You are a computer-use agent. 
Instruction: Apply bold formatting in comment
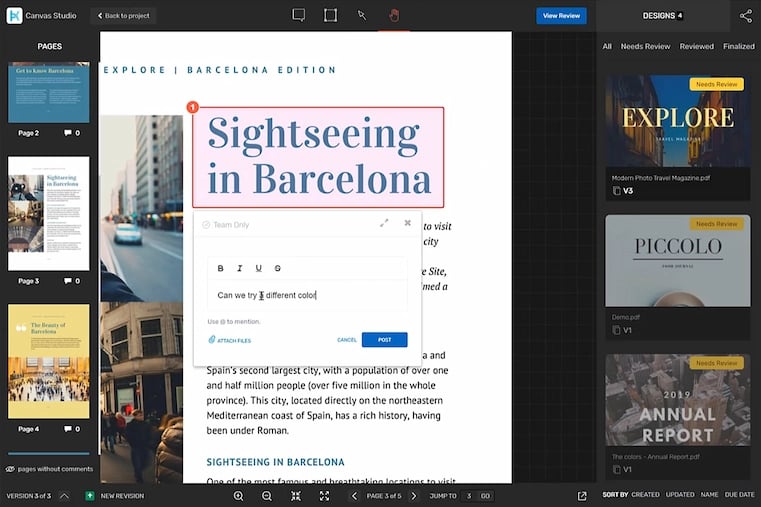pos(220,268)
